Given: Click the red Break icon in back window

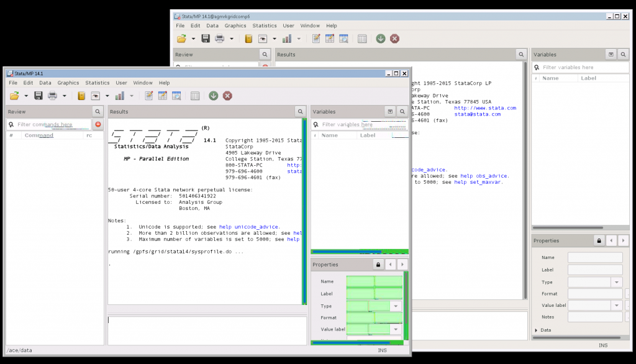Looking at the screenshot, I should (x=394, y=39).
